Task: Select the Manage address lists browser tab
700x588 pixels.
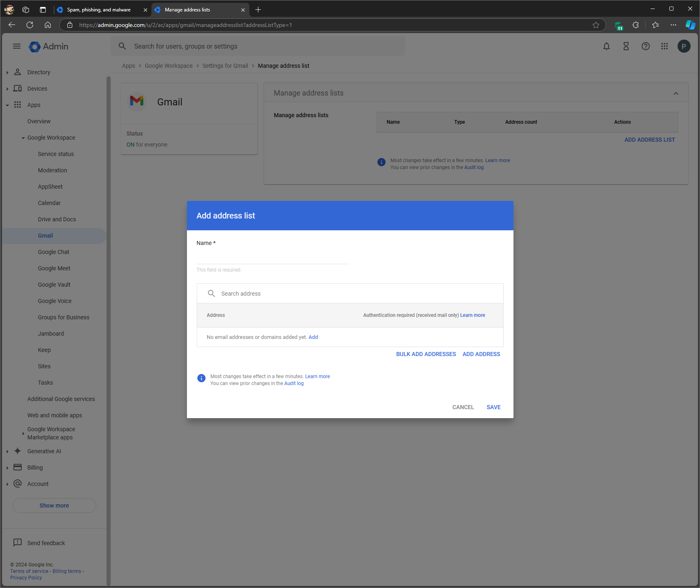Action: click(200, 10)
